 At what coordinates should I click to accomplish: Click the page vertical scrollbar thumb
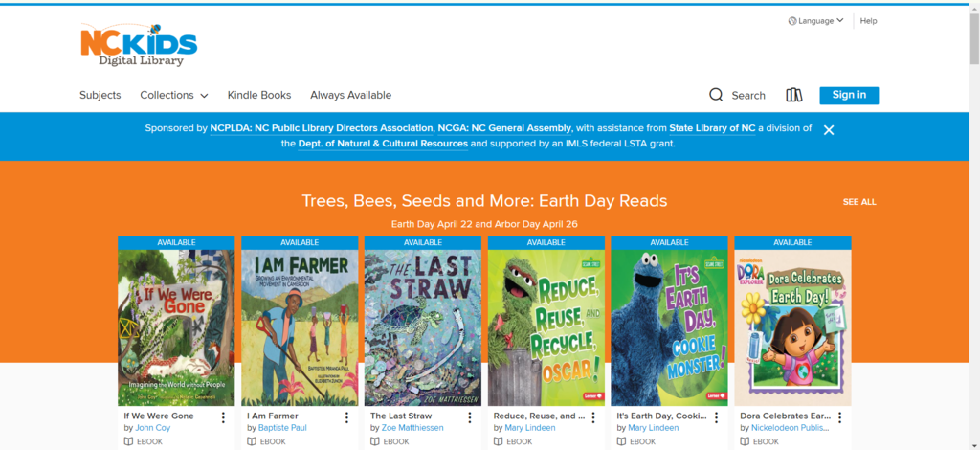974,38
